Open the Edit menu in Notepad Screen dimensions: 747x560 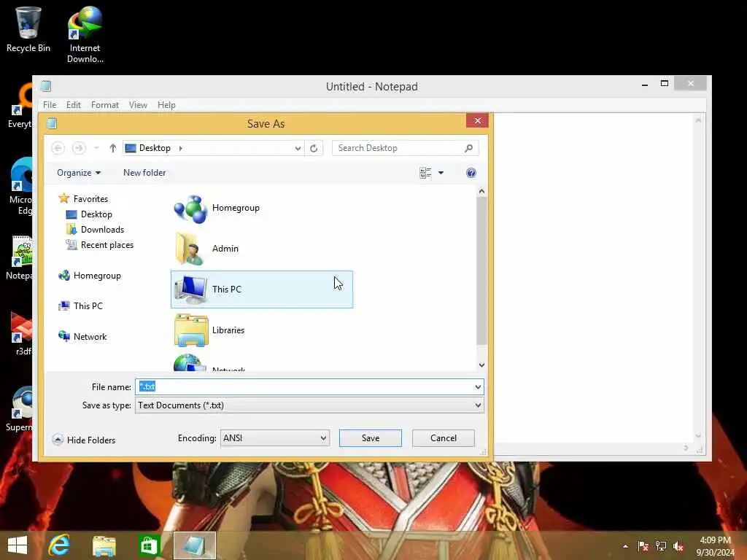tap(74, 105)
